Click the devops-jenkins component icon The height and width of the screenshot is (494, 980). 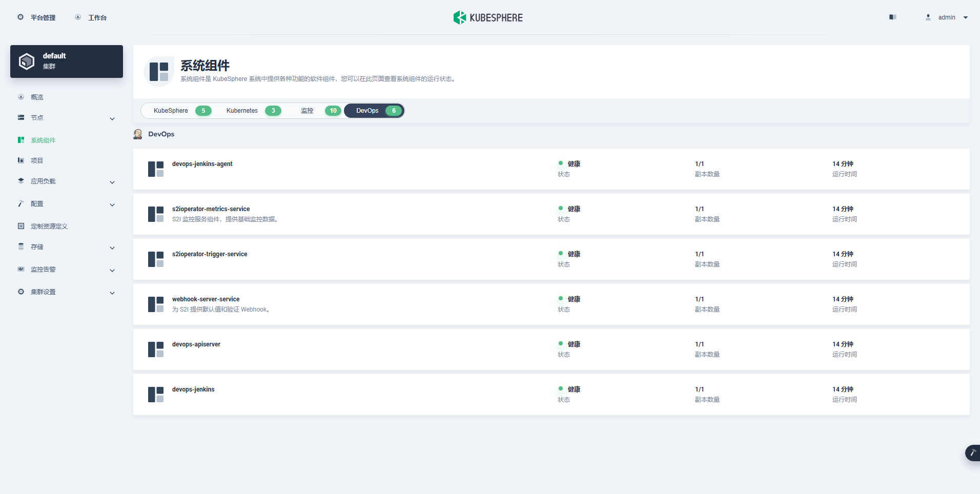pos(156,395)
